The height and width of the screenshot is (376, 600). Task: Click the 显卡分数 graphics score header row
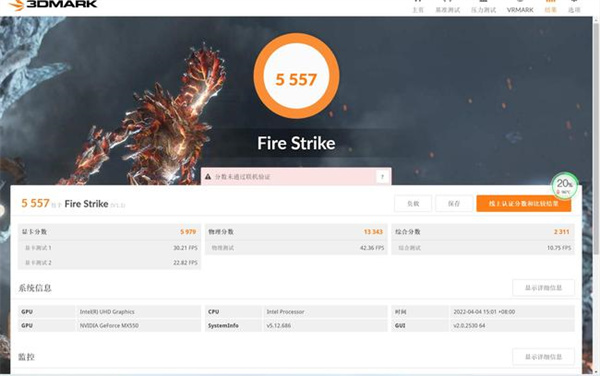[109, 232]
